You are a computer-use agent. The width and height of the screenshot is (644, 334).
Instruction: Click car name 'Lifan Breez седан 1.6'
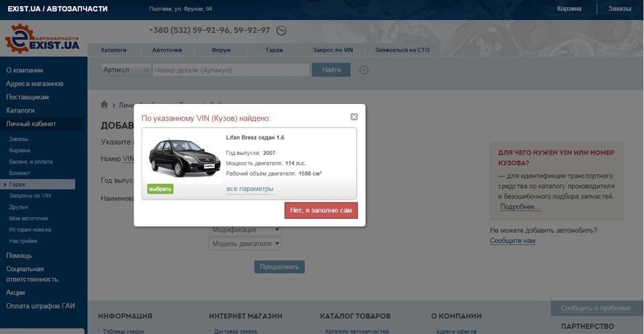click(255, 137)
